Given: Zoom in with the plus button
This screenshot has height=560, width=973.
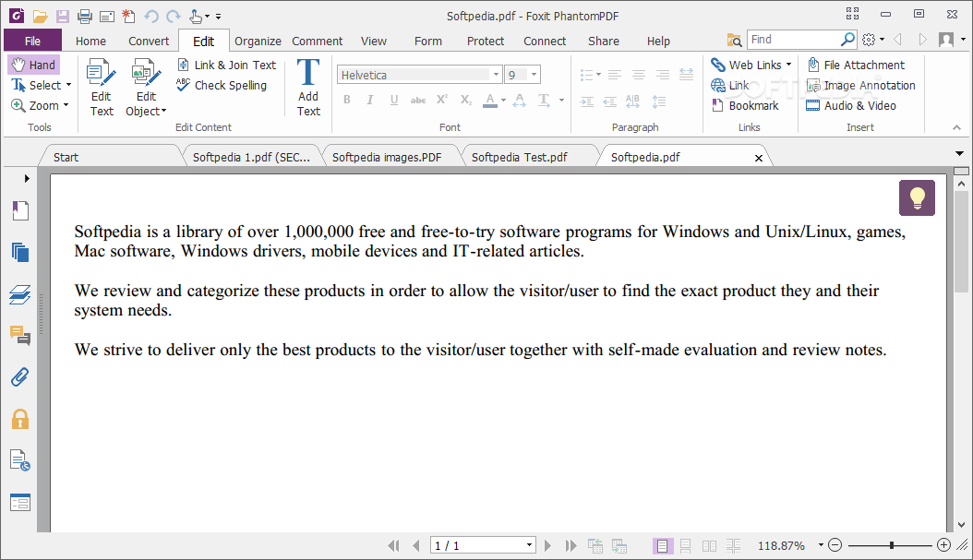Looking at the screenshot, I should (x=943, y=545).
